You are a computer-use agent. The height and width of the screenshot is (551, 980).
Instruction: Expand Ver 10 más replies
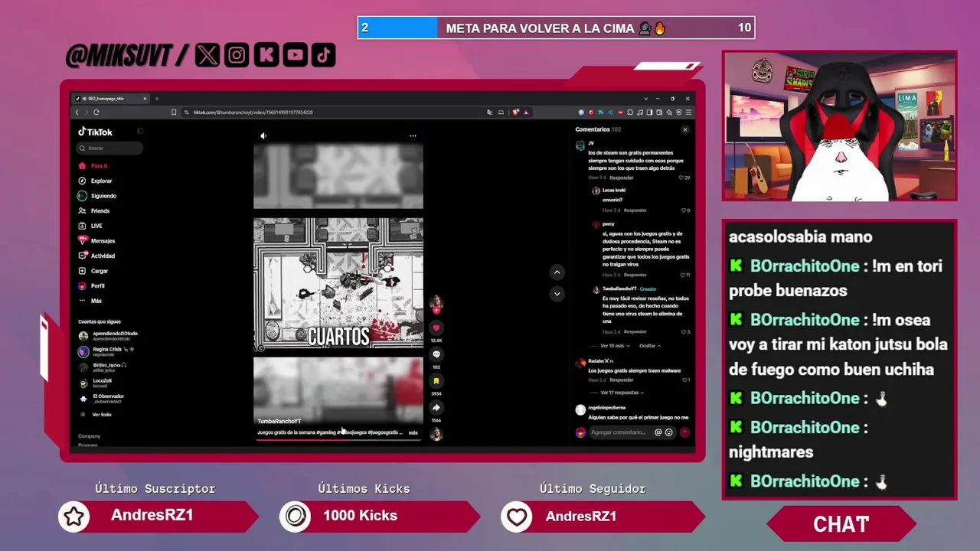click(615, 346)
